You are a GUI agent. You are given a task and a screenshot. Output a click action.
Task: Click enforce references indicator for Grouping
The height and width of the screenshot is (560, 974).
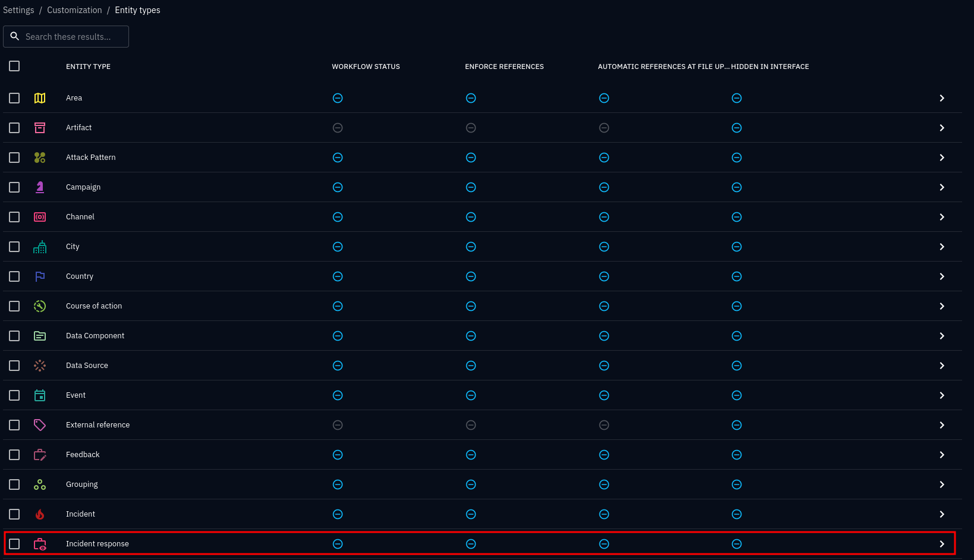[x=471, y=485]
